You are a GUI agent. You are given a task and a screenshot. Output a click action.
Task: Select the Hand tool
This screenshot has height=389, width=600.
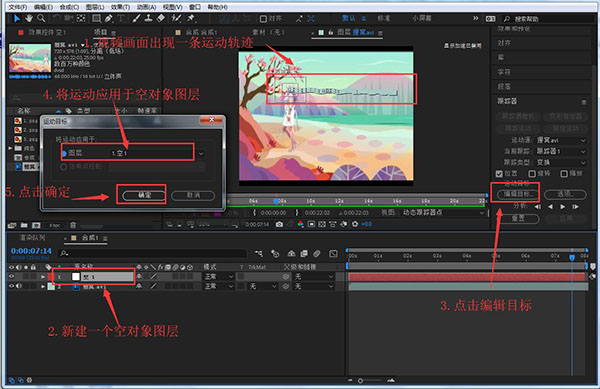29,18
